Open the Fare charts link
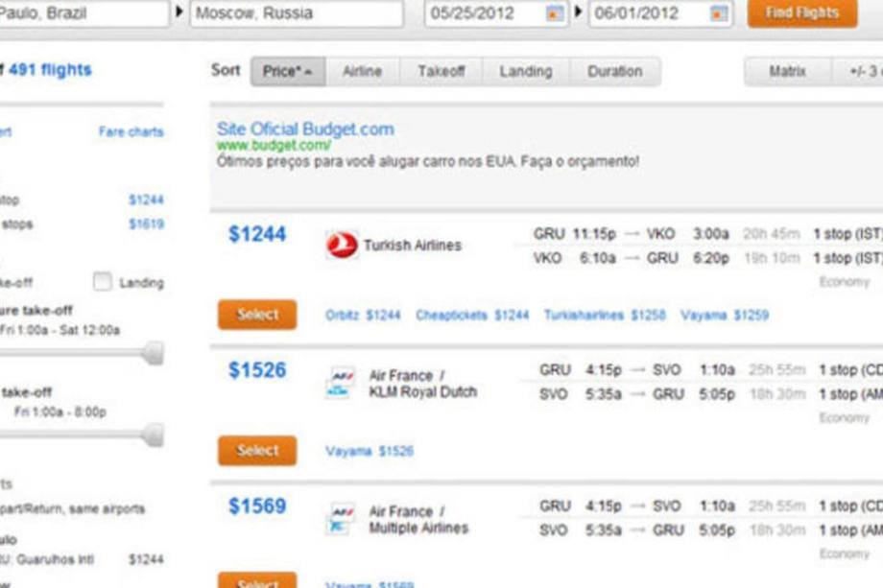Viewport: 883px width, 588px height. tap(131, 131)
